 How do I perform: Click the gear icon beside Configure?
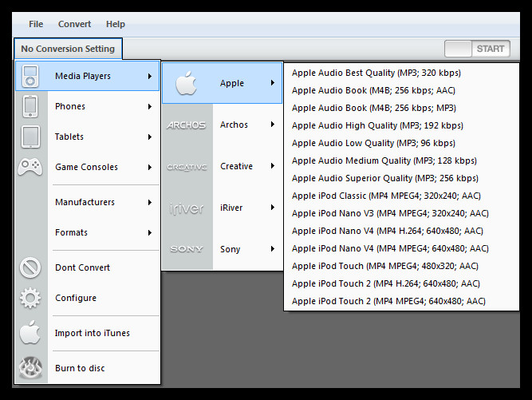(x=30, y=298)
